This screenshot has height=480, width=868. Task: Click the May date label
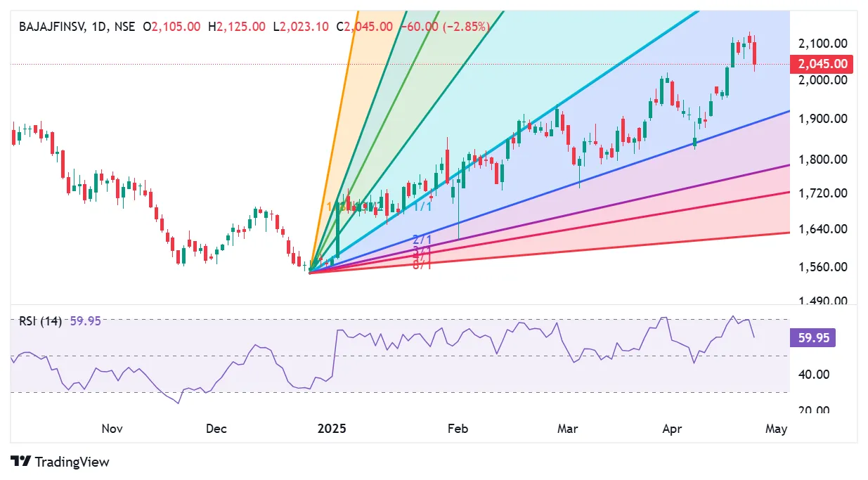[x=776, y=428]
